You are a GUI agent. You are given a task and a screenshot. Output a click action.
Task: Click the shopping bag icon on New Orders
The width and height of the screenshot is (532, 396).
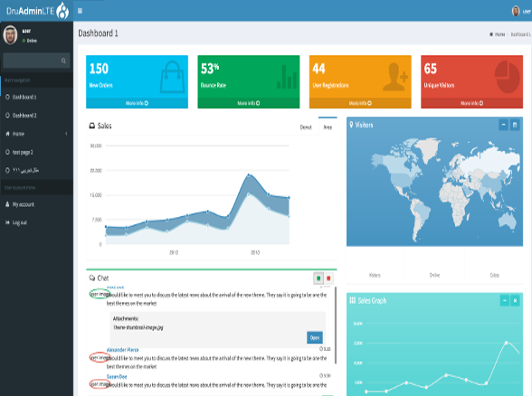(x=172, y=77)
